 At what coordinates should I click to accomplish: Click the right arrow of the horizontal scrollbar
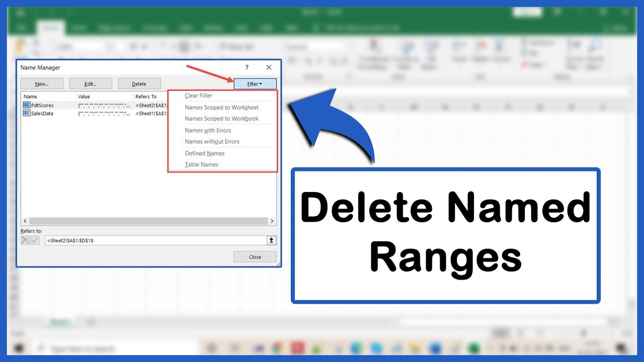(272, 221)
